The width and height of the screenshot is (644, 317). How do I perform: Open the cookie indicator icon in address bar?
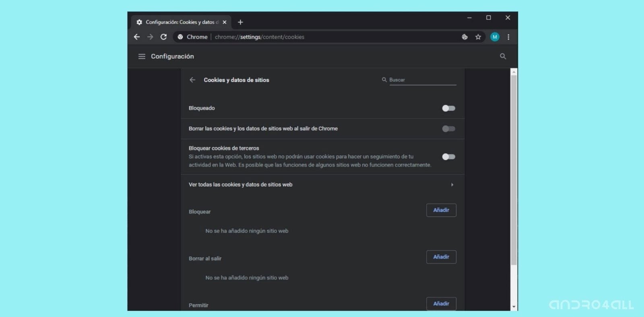[464, 37]
